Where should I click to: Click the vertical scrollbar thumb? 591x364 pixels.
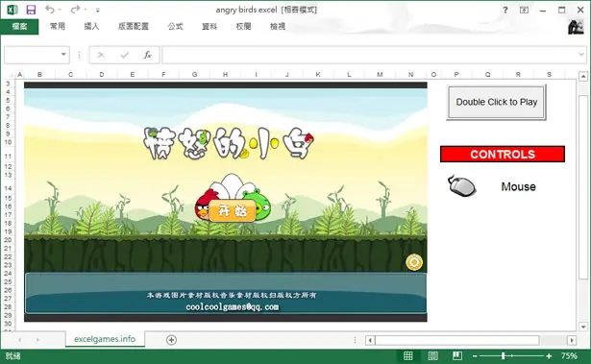(x=583, y=186)
